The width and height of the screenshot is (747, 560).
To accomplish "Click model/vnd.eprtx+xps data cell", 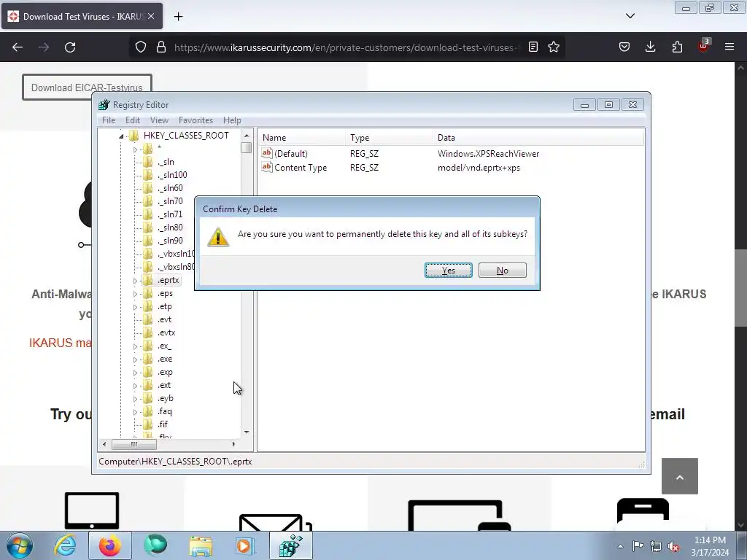I will point(479,168).
